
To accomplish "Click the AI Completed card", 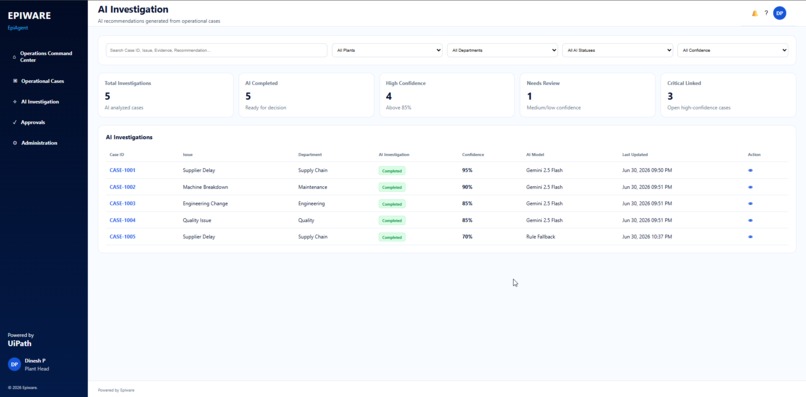I will [x=306, y=95].
